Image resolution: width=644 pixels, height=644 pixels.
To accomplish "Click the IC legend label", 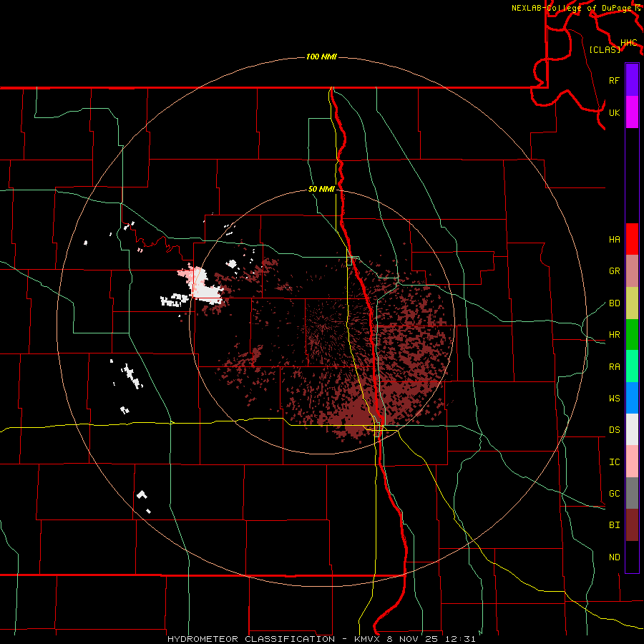I will 614,462.
